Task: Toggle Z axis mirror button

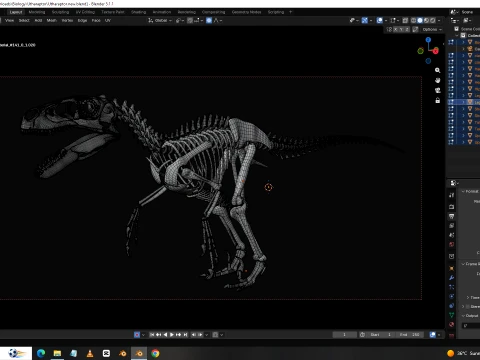Action: tap(407, 29)
